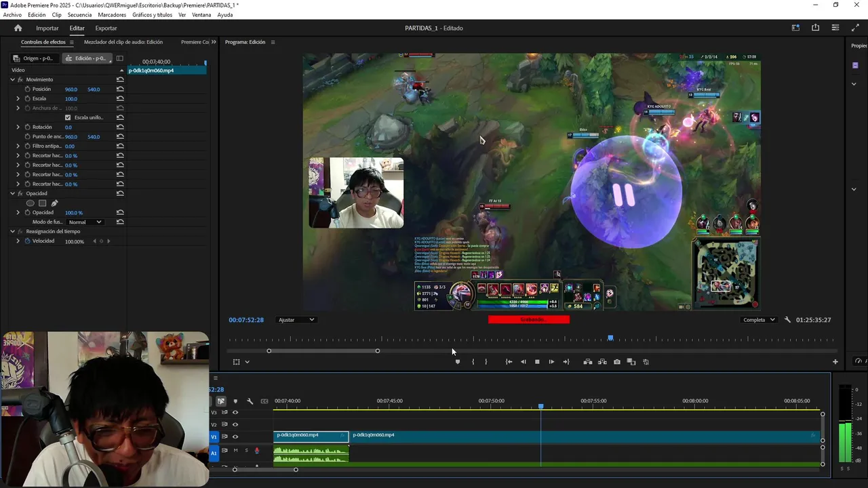868x488 pixels.
Task: Reset the Rotación parameter
Action: (120, 127)
